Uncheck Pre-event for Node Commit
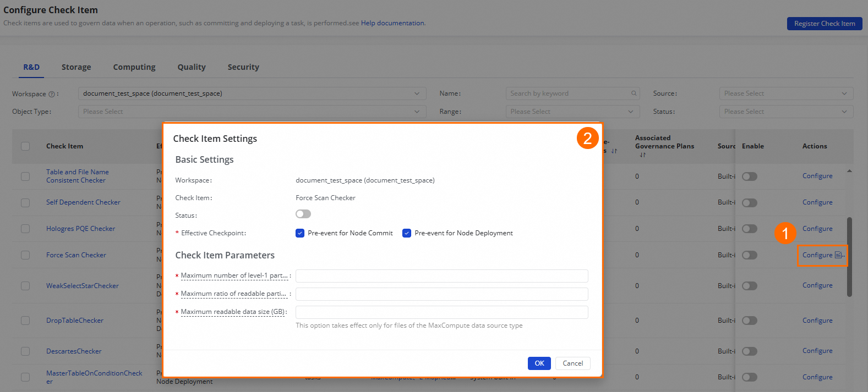868x392 pixels. (300, 233)
